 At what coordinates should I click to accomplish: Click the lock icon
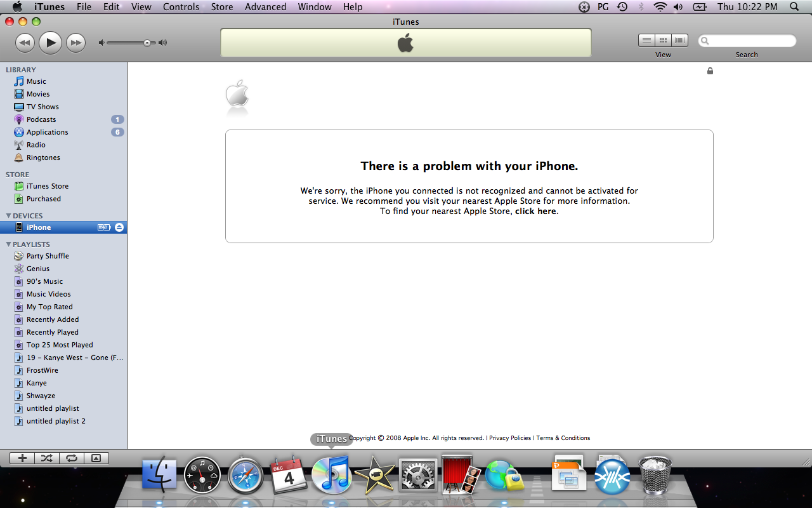click(710, 70)
